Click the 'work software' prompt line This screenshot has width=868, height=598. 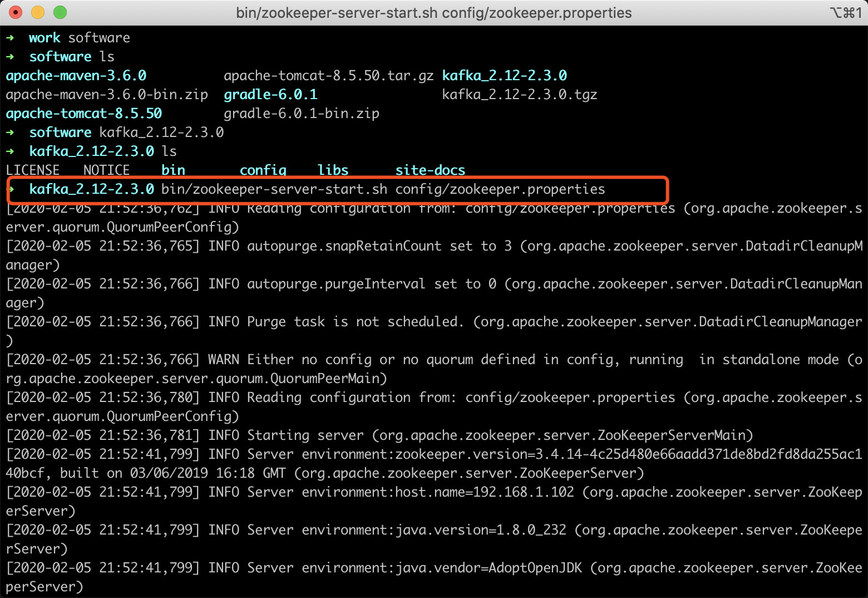tap(68, 37)
